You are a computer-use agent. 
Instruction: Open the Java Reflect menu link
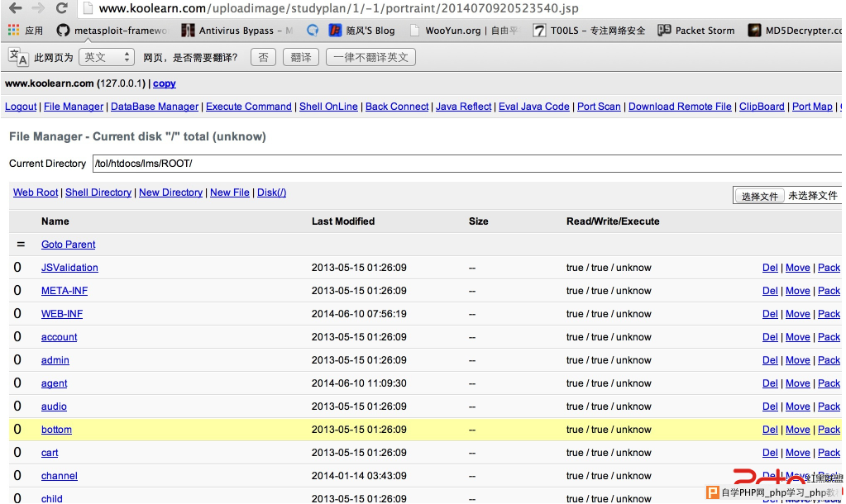(463, 107)
